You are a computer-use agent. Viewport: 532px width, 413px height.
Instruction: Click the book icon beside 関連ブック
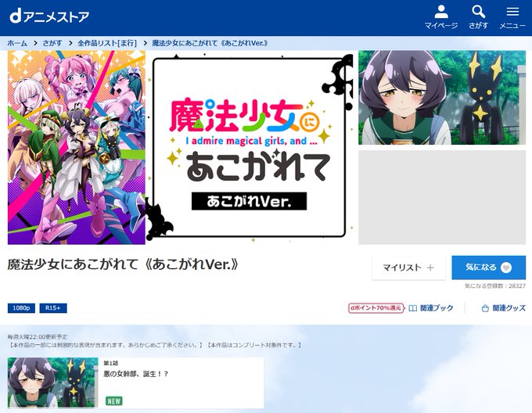pos(412,308)
